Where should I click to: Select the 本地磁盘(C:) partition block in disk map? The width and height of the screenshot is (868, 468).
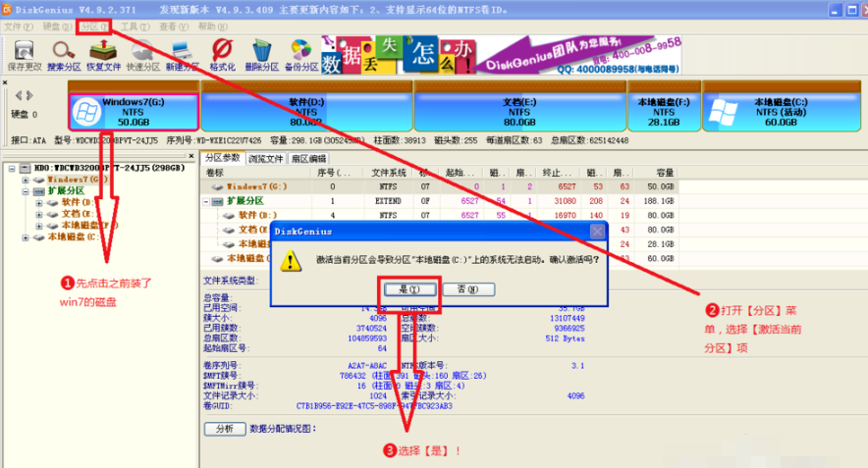pos(781,109)
